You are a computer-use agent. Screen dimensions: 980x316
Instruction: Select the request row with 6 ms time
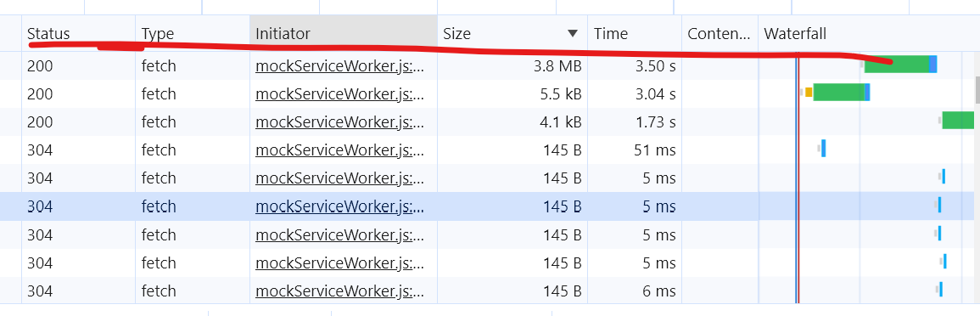[488, 291]
